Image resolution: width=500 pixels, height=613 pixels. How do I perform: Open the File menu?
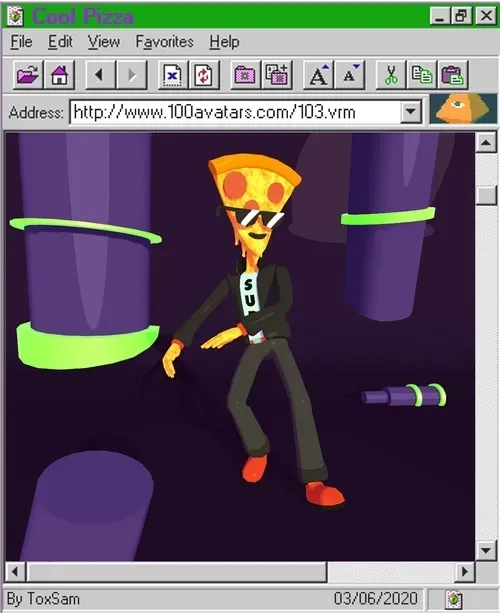(22, 41)
